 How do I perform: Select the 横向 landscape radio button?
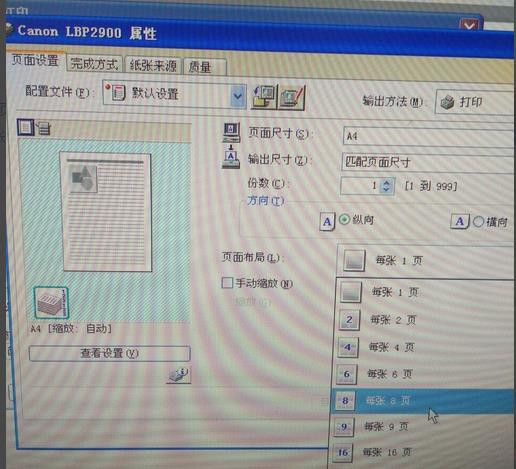click(479, 222)
